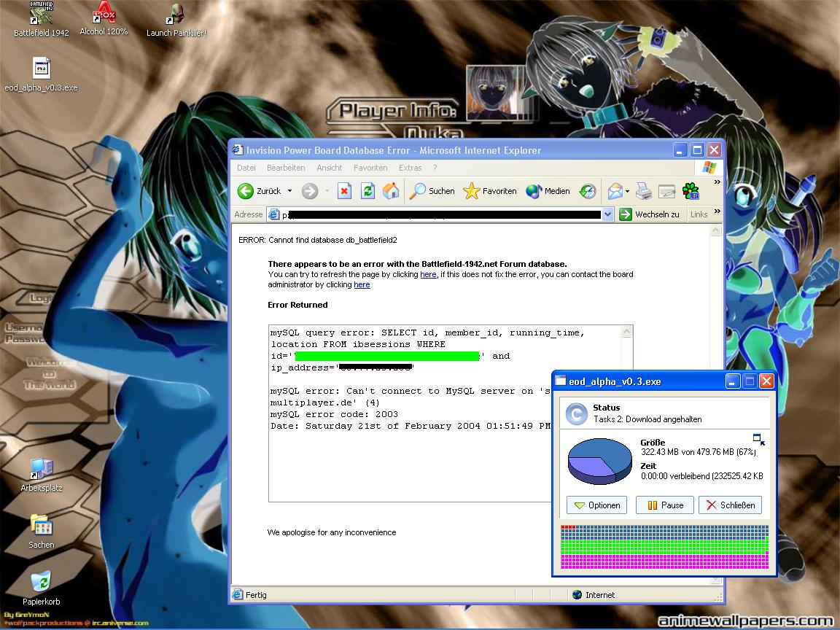
Task: Open the History (Verlauf) toolbar icon
Action: tap(588, 191)
